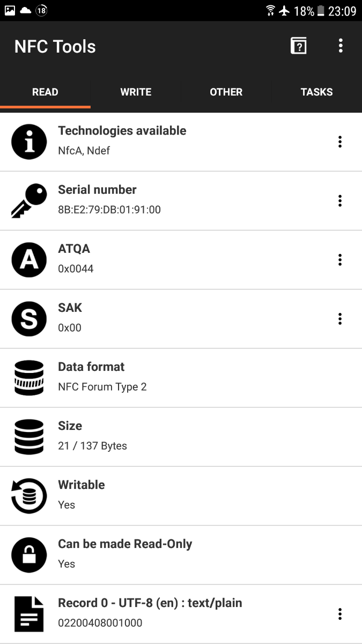Tap the info icon beside Technologies available
362x644 pixels.
point(29,142)
